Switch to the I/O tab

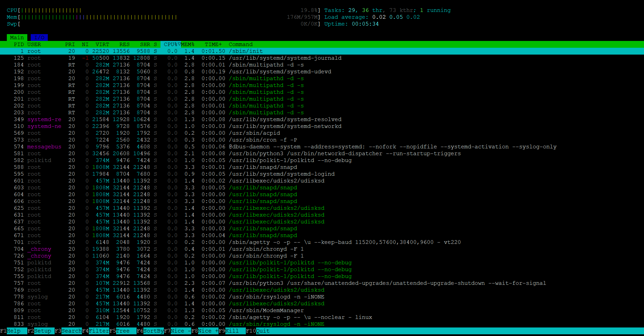pyautogui.click(x=39, y=37)
